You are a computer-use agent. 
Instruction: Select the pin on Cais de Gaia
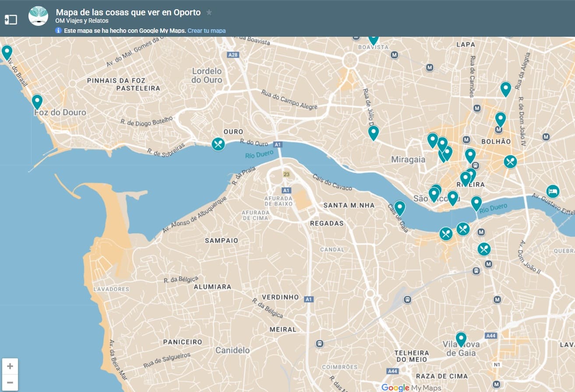(400, 208)
